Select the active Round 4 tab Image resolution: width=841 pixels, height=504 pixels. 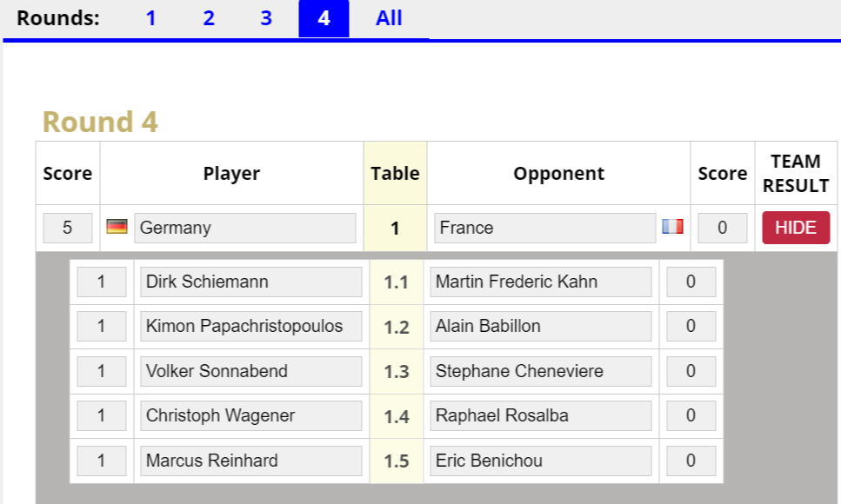click(x=324, y=18)
